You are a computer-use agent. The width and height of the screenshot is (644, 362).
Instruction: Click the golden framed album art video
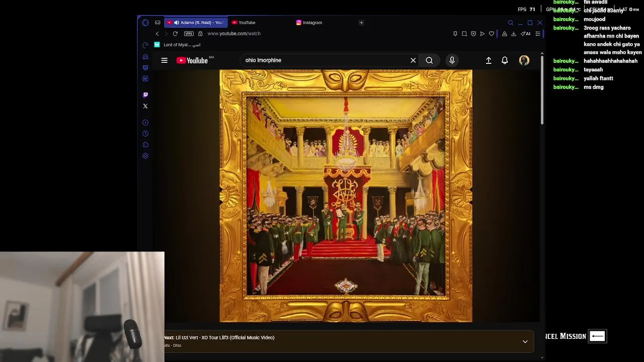[346, 196]
